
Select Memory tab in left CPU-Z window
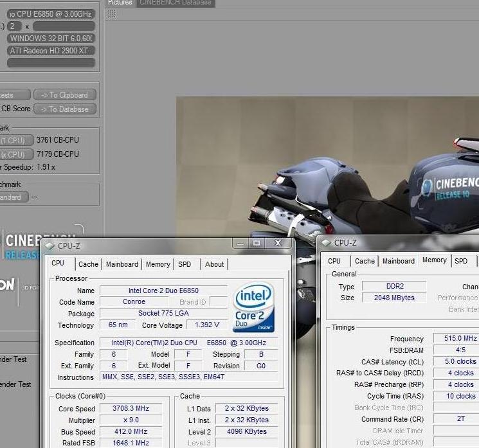[158, 264]
